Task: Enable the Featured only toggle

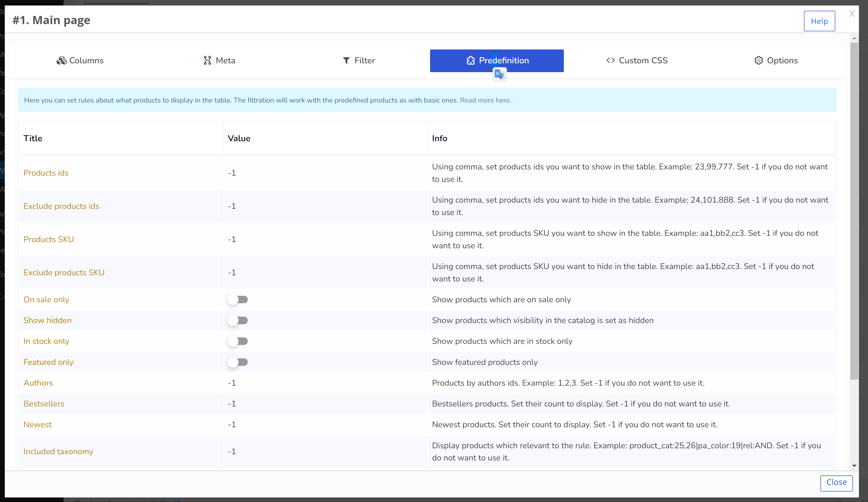Action: tap(238, 362)
